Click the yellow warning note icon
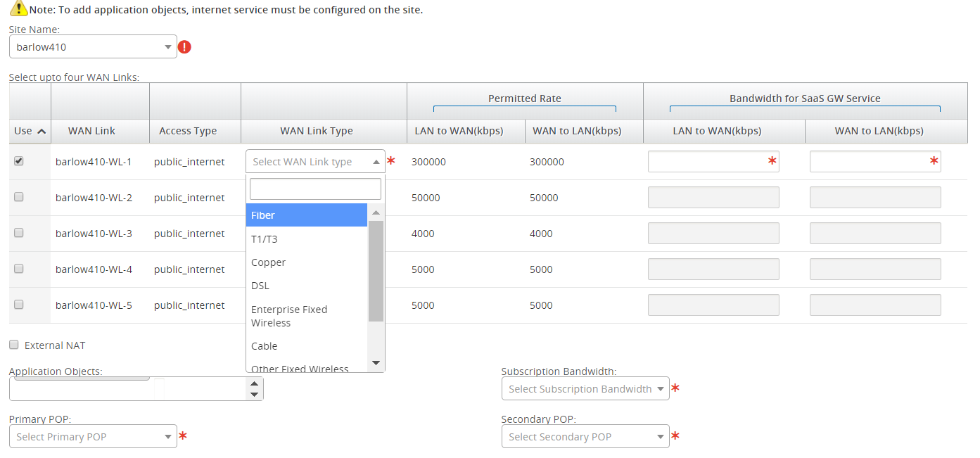The image size is (980, 458). pyautogui.click(x=18, y=9)
